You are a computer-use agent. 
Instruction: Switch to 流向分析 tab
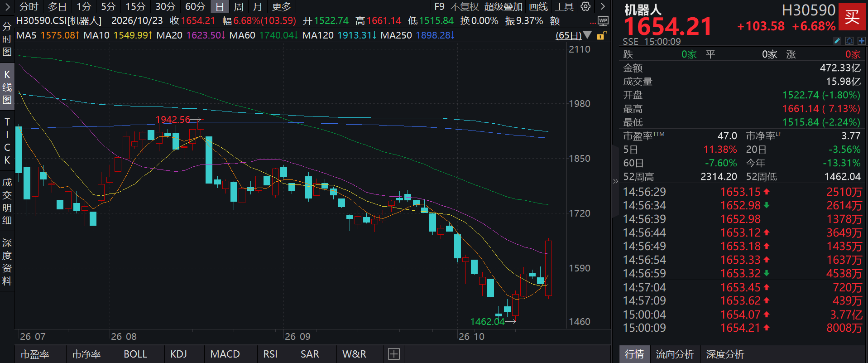click(675, 354)
